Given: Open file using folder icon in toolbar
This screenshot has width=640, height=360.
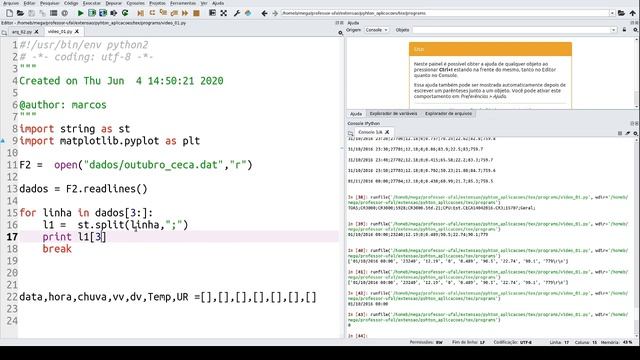Looking at the screenshot, I should click(20, 13).
